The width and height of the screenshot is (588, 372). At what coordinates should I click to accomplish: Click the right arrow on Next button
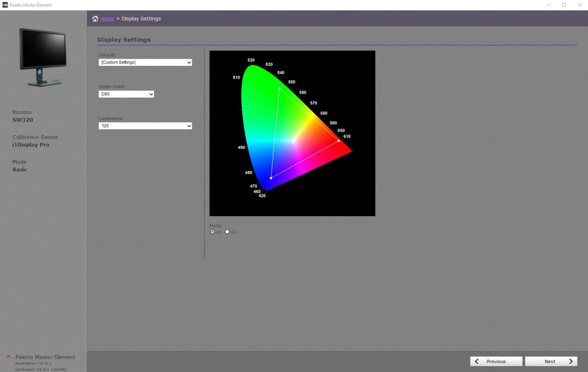point(571,361)
